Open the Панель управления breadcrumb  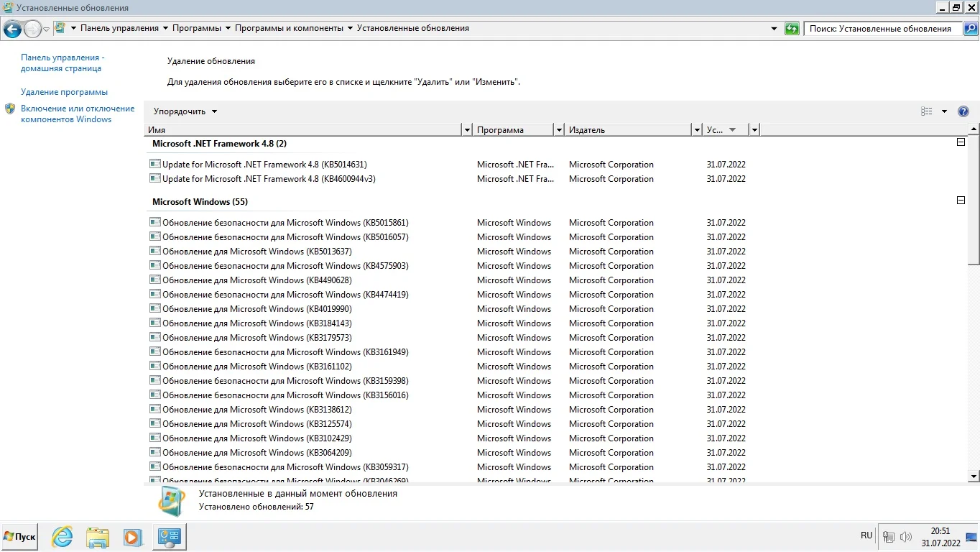(x=119, y=28)
